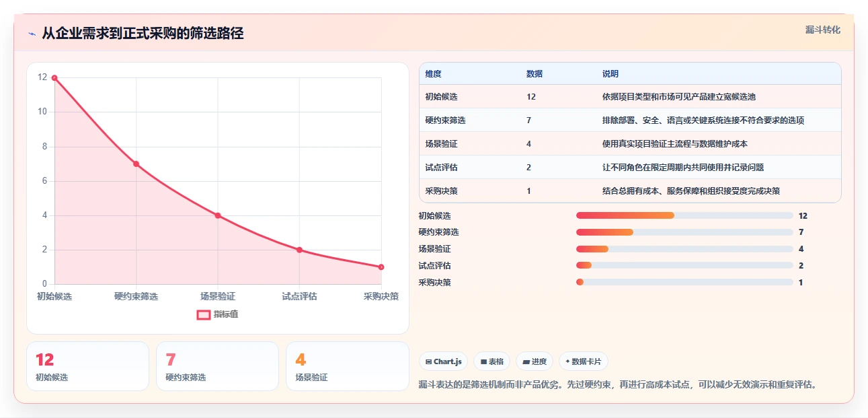Screen dimensions: 868x418
Task: Click the description 依据项目类型和市场可见产品建立宽候选池
Action: pyautogui.click(x=679, y=97)
